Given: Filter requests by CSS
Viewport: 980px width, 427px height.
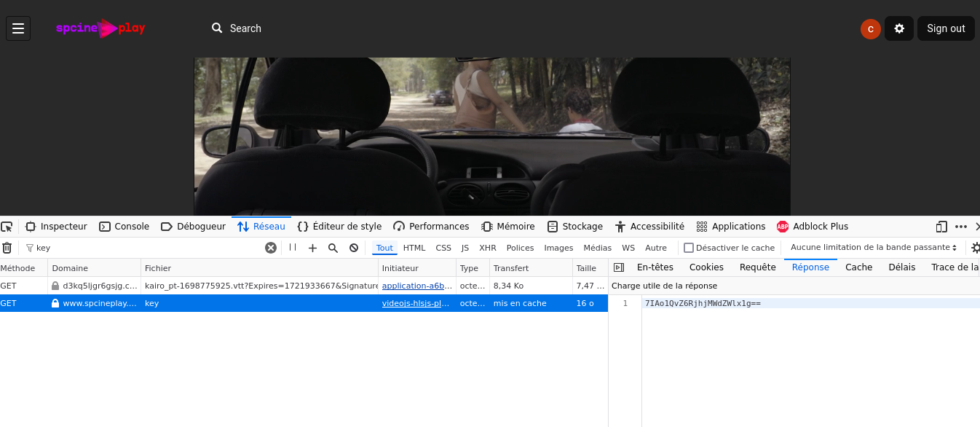Looking at the screenshot, I should pyautogui.click(x=443, y=248).
